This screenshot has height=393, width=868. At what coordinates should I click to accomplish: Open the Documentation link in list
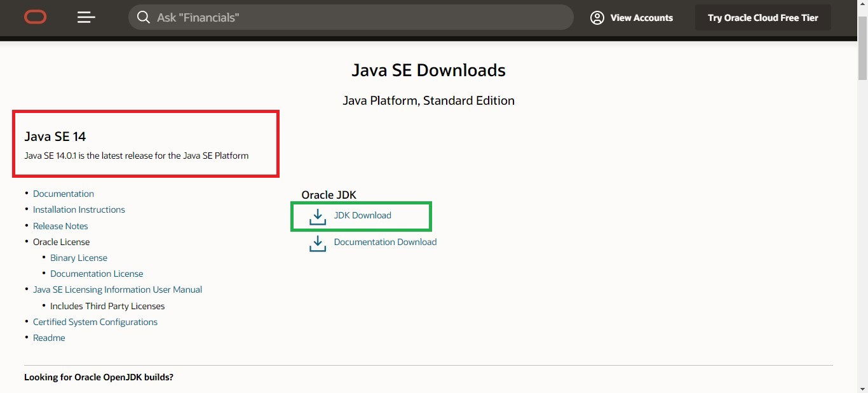click(x=64, y=194)
